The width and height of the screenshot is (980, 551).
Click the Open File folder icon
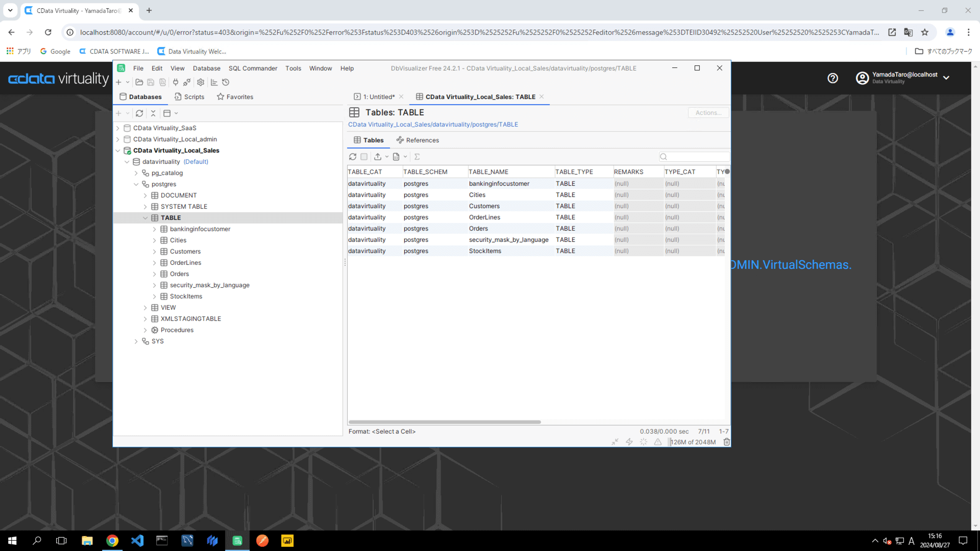coord(139,82)
